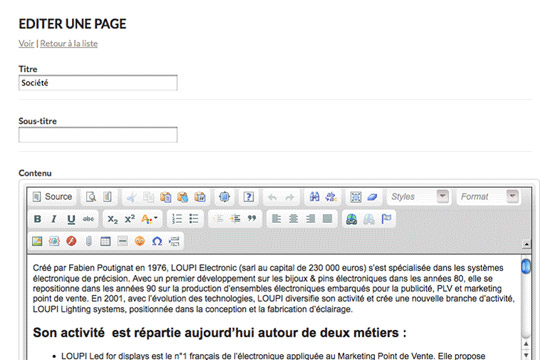Insert a page break
Viewport: 540px width, 360px height.
pyautogui.click(x=174, y=241)
